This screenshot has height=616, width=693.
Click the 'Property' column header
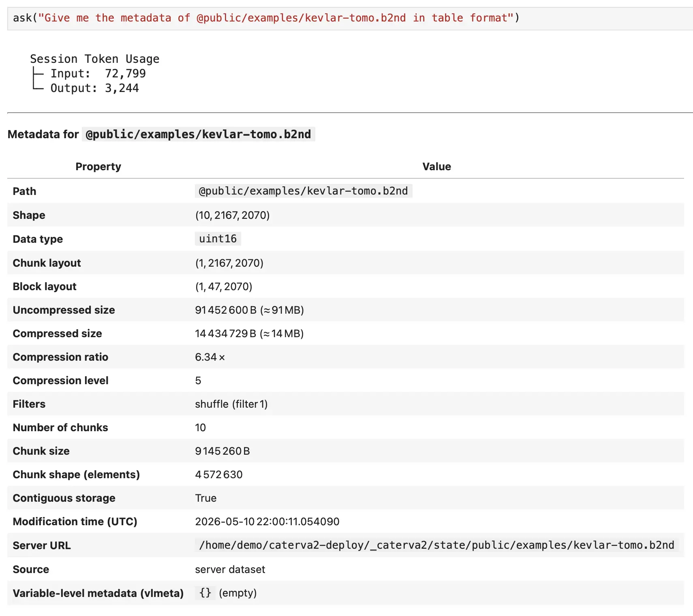[x=98, y=167]
